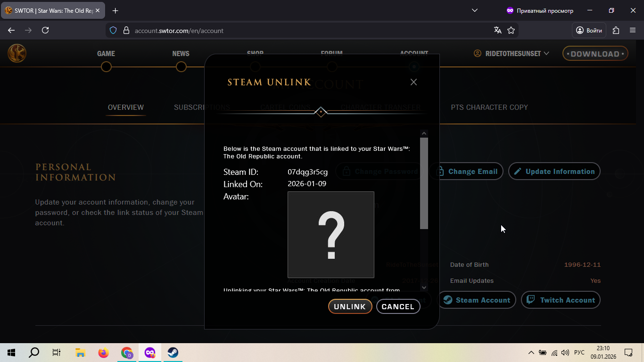Viewport: 644px width, 362px height.
Task: Open the browser extensions icon
Action: click(616, 30)
